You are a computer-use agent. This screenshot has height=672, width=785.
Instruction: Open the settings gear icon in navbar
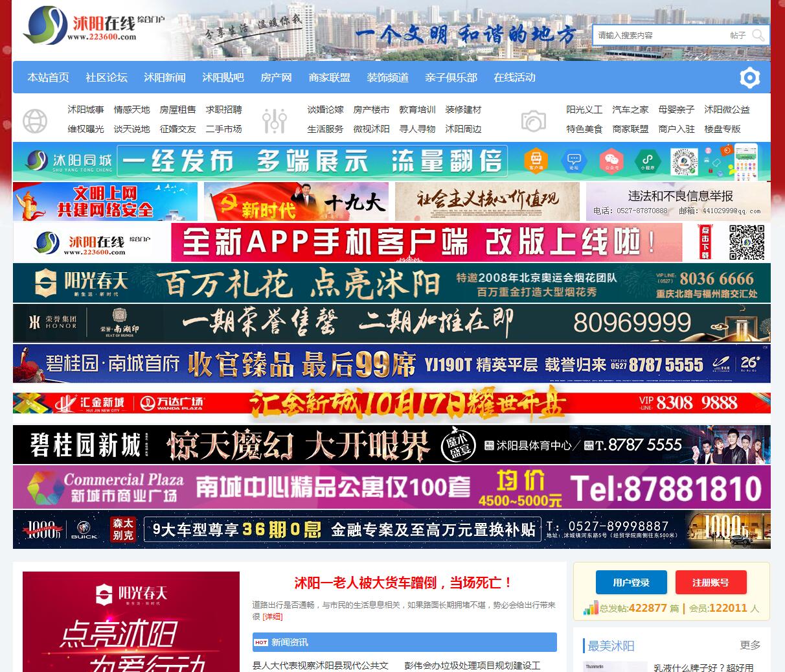point(749,78)
